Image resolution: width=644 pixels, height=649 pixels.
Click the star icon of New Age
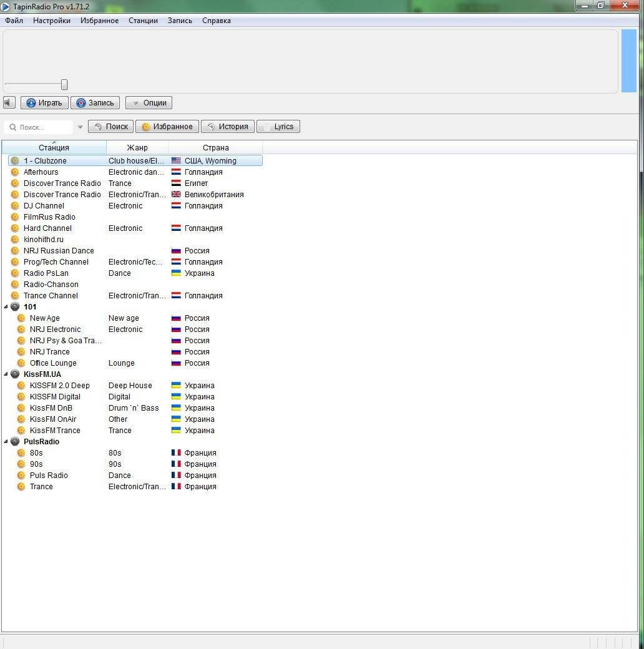[x=21, y=318]
